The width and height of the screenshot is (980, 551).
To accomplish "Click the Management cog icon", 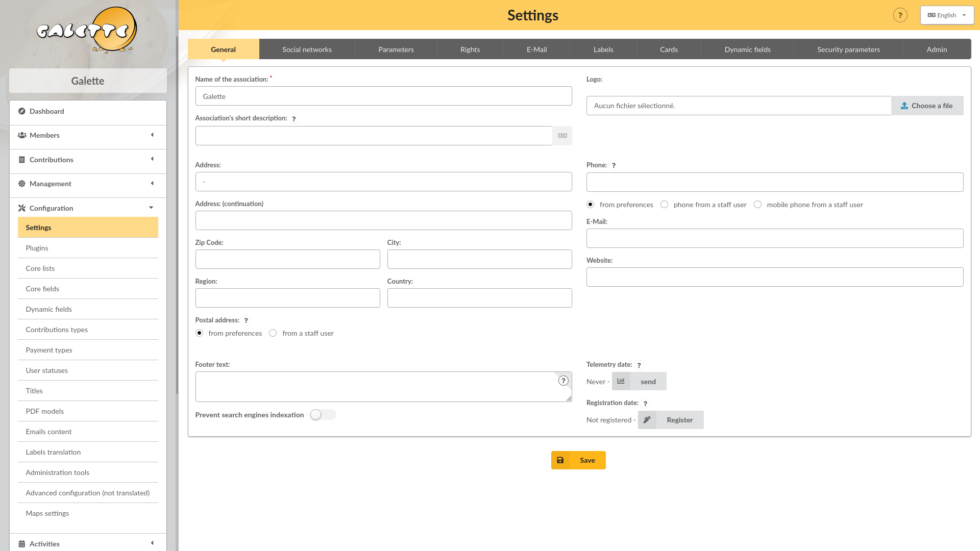I will coord(22,184).
